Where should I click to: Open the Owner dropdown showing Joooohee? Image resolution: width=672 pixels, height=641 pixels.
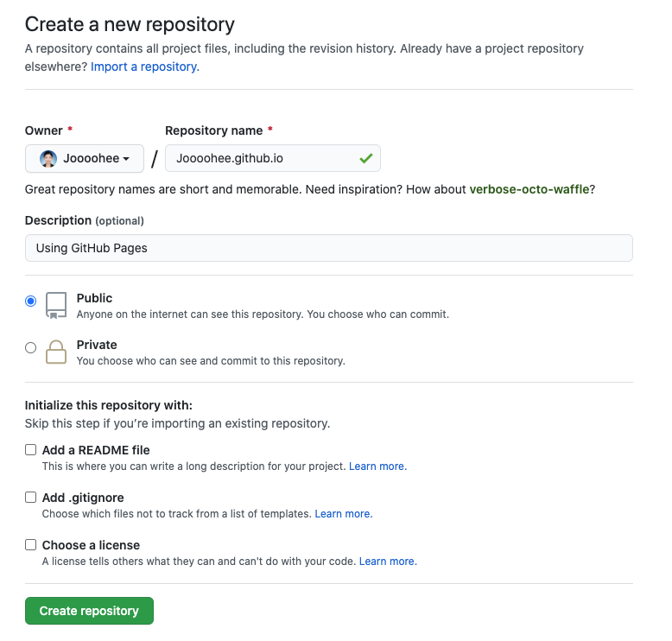pos(85,159)
